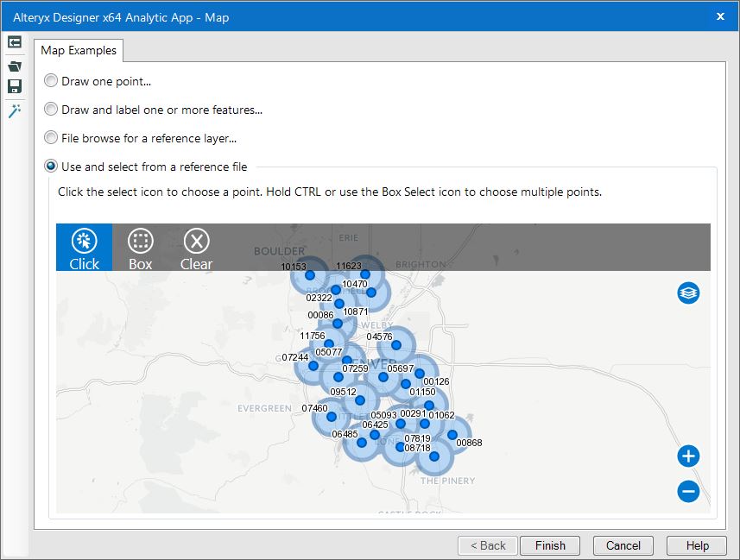
Task: Select Use and select from a reference file
Action: [50, 166]
